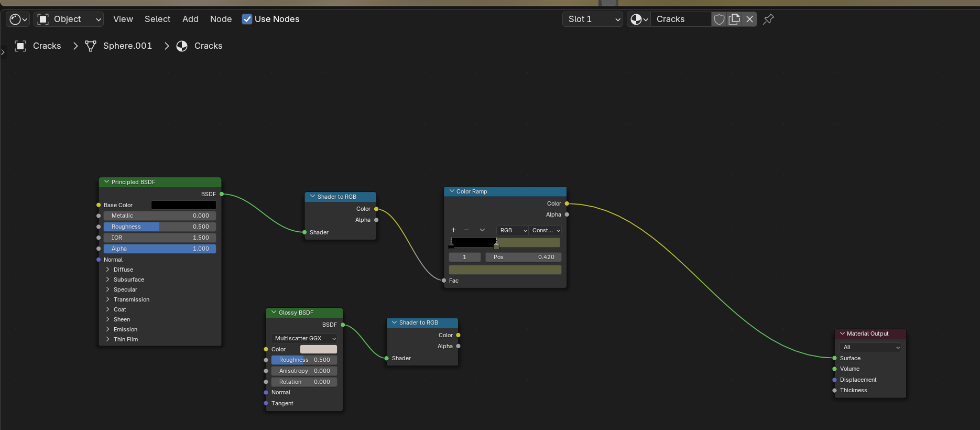Open Glossy BSDF Color swatch
Viewport: 980px width, 430px height.
click(319, 349)
